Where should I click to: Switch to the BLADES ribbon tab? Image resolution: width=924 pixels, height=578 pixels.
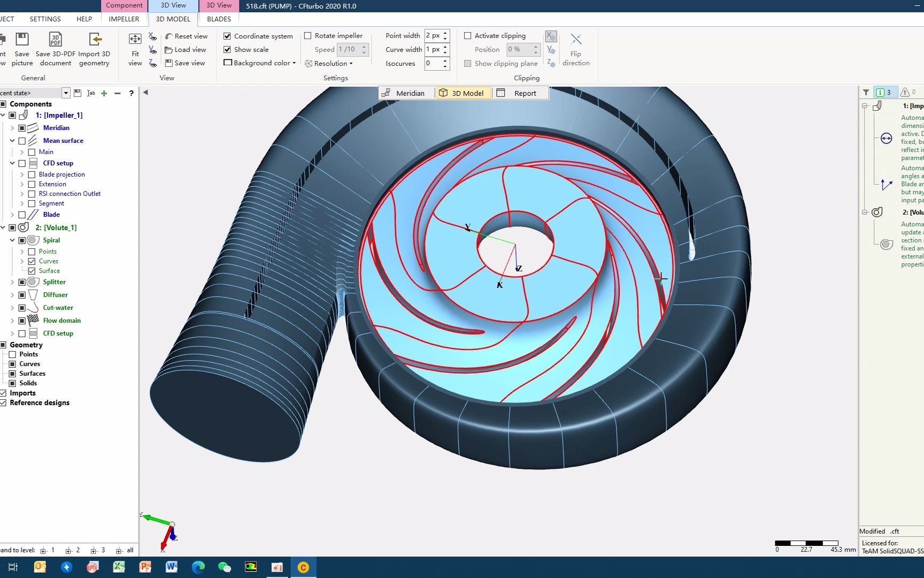click(219, 19)
